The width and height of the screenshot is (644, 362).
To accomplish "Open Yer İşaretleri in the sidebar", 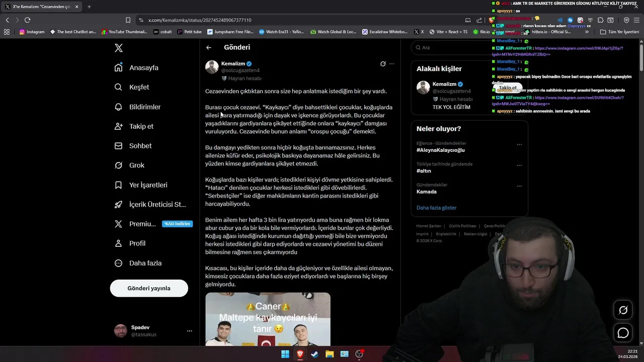I will click(x=141, y=185).
